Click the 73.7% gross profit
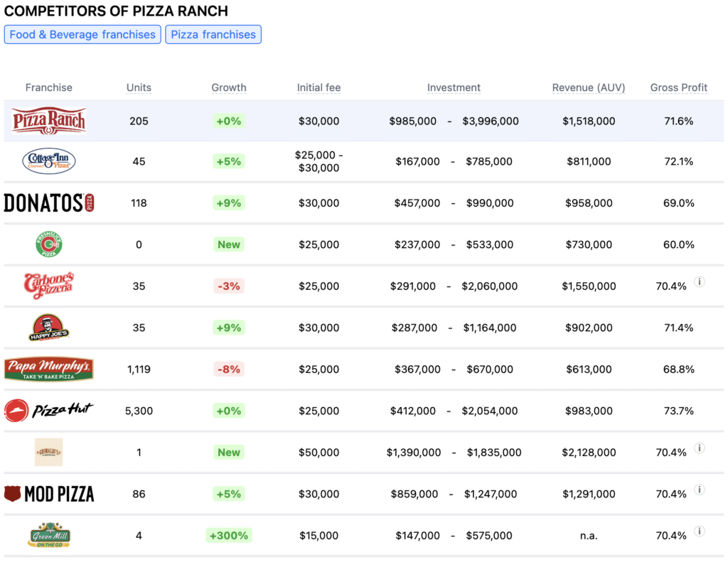728x562 pixels. pyautogui.click(x=679, y=411)
